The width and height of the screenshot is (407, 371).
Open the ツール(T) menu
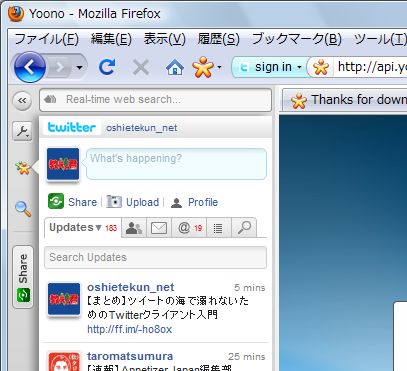(x=380, y=39)
